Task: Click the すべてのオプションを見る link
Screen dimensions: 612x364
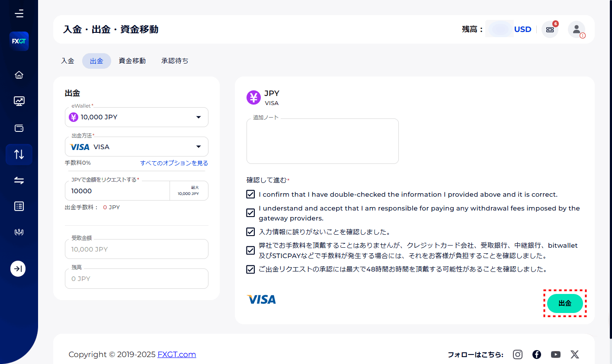Action: pos(174,163)
